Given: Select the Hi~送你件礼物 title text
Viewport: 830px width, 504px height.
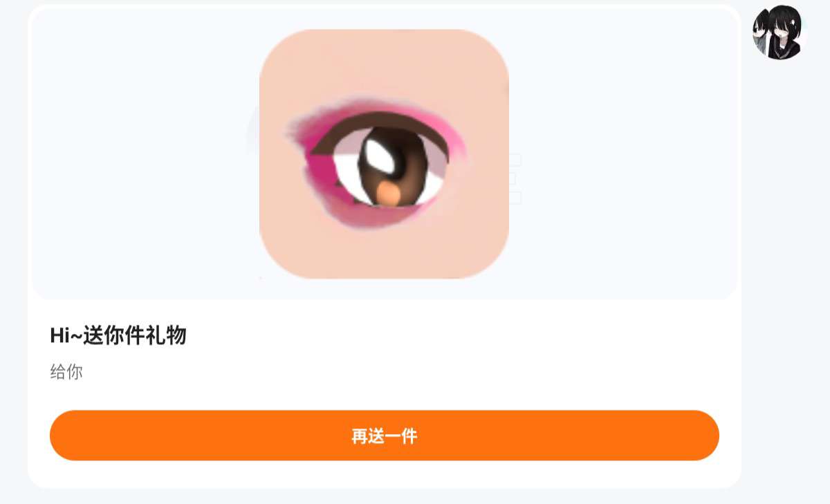Looking at the screenshot, I should coord(118,336).
